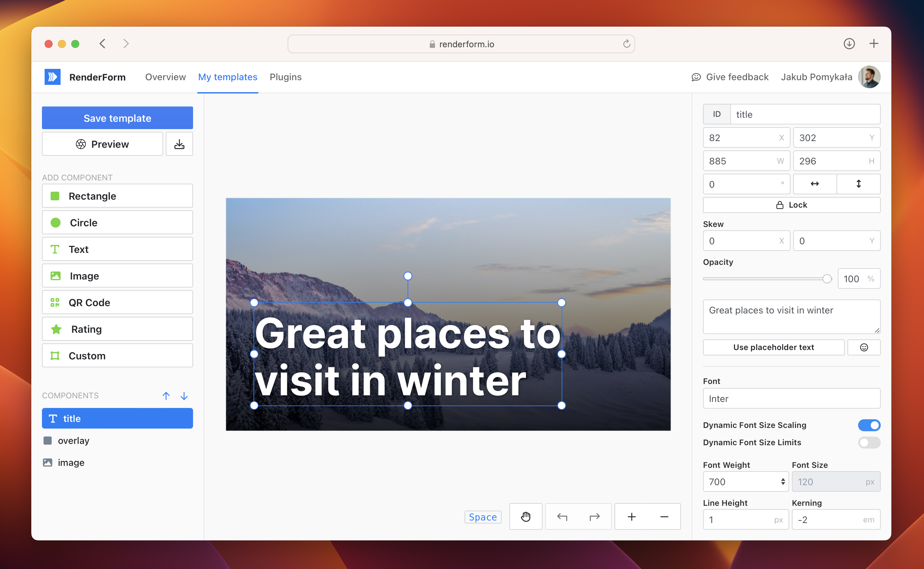Select the Rating component tool

(x=117, y=329)
